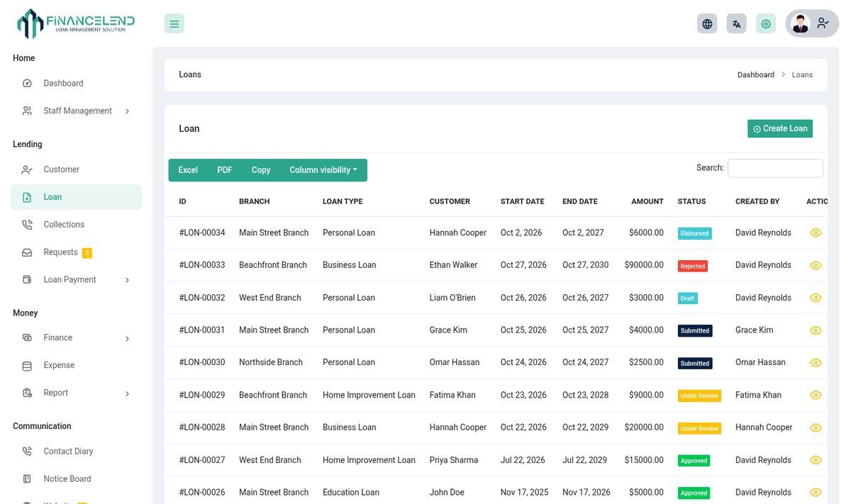Image resolution: width=851 pixels, height=504 pixels.
Task: Expand Finance submenu chevron
Action: [128, 339]
